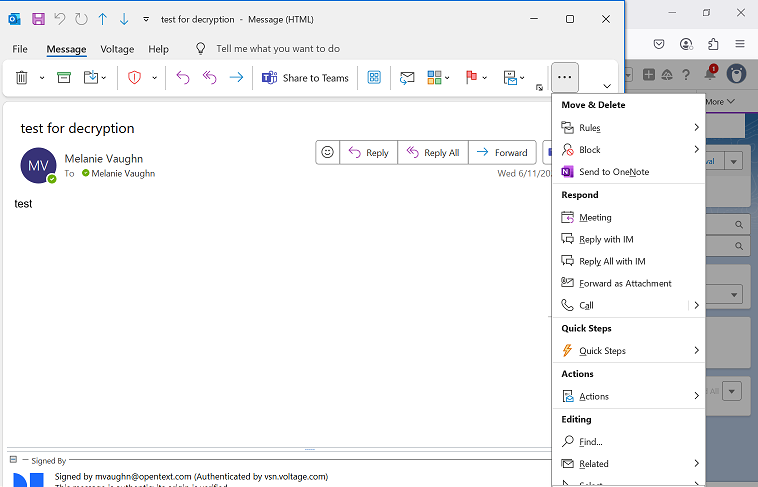
Task: Click signed by mvaughn@opentext.com text
Action: 191,476
